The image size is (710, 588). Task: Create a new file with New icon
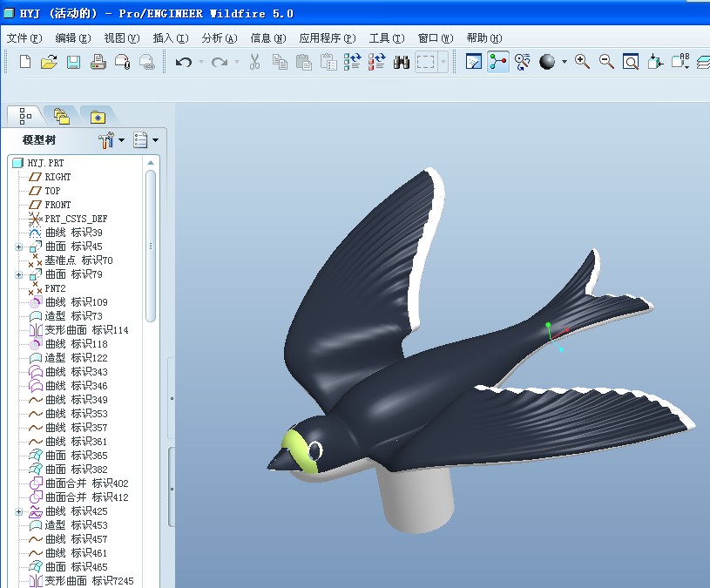coord(25,62)
